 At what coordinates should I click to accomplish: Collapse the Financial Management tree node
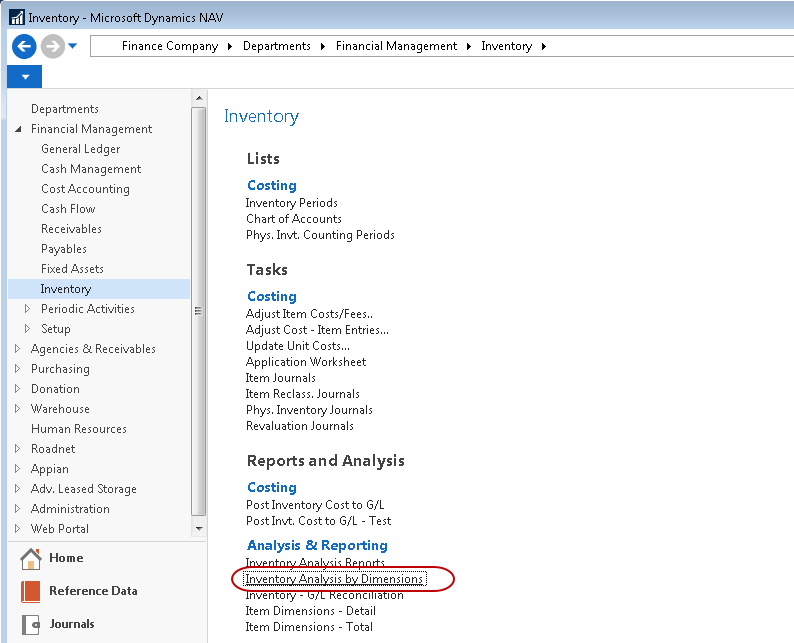[19, 129]
